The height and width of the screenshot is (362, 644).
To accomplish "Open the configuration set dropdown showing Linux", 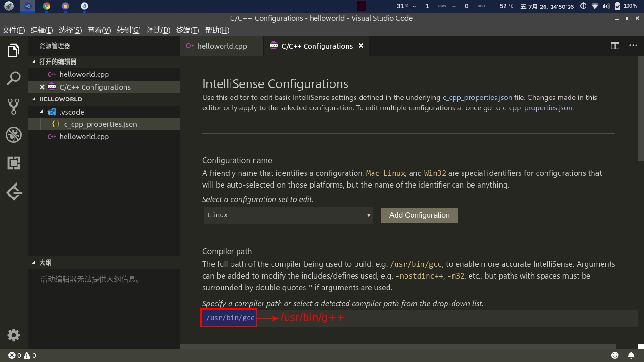I will tap(288, 215).
